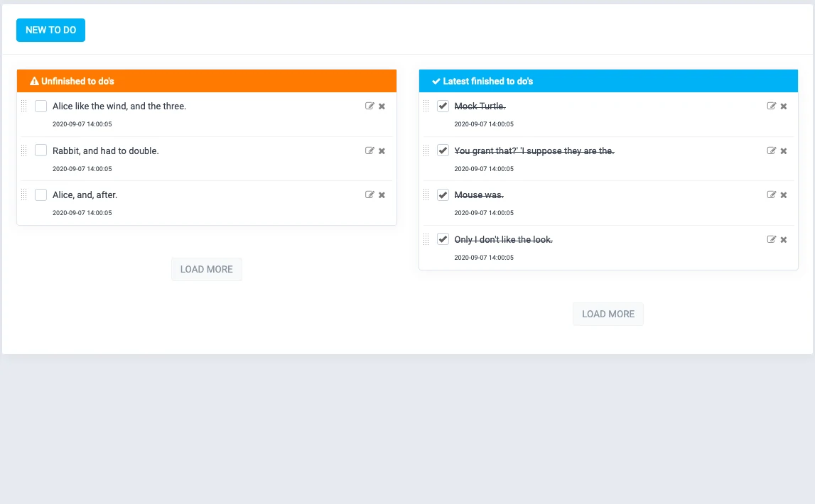This screenshot has height=504, width=815.
Task: Load more latest finished to do's
Action: (x=608, y=314)
